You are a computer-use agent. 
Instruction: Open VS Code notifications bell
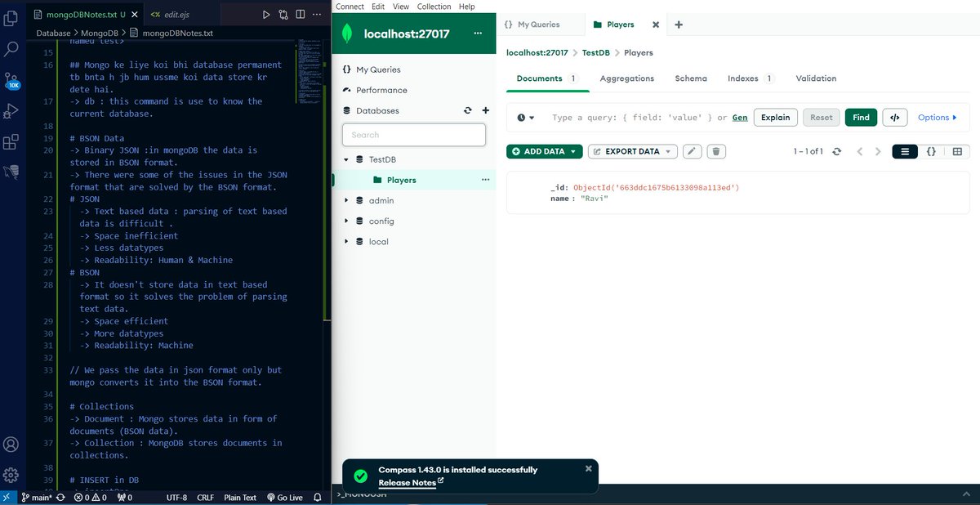(318, 497)
